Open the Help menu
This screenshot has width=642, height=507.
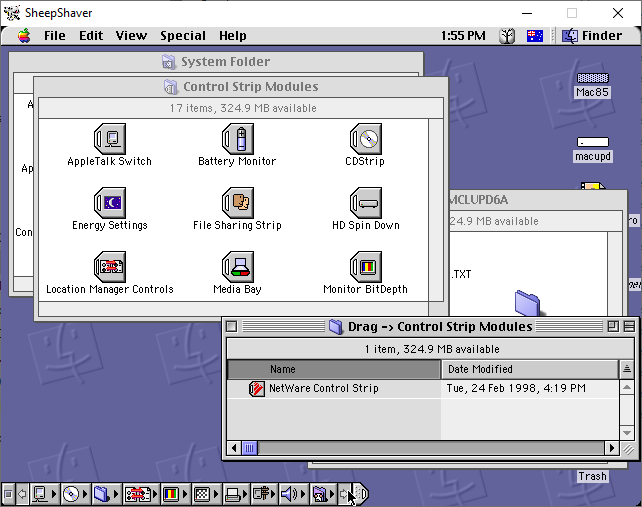[x=233, y=36]
